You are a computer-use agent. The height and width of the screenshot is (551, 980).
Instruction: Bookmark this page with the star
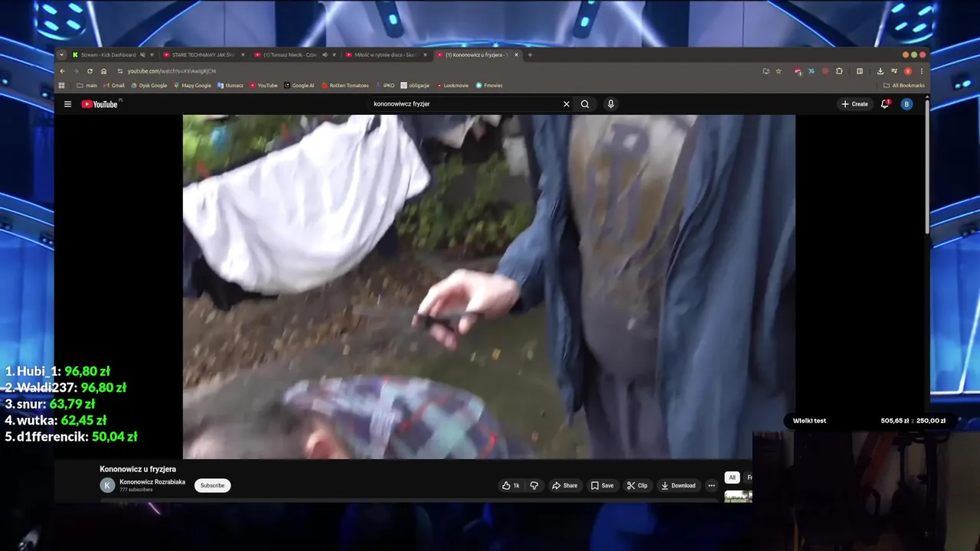[x=779, y=71]
